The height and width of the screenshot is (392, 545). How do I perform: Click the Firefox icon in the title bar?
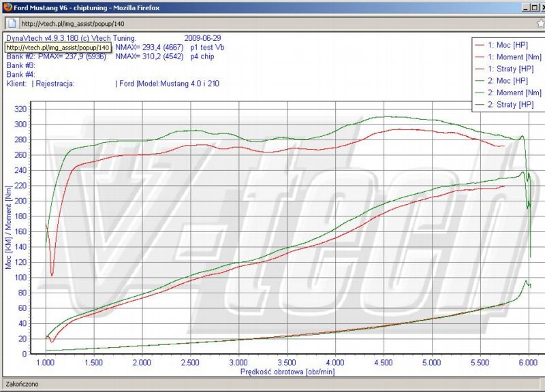coord(7,7)
